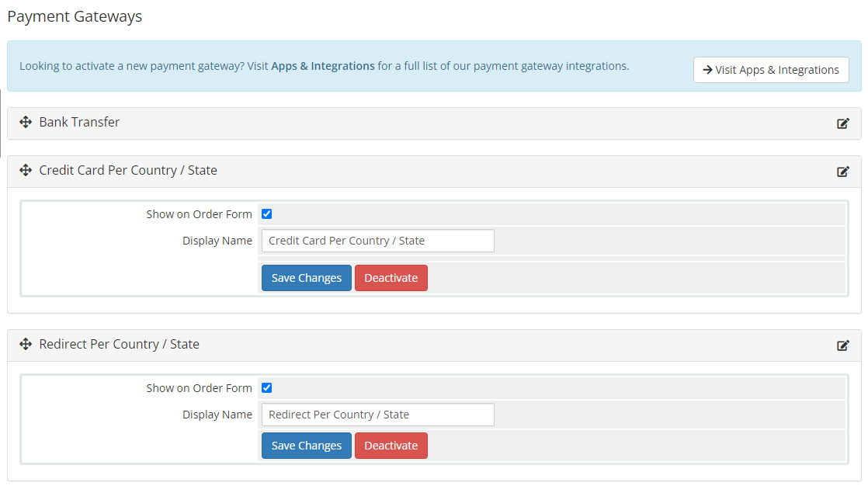
Task: Deactivate the Redirect Per Country gateway
Action: 391,446
